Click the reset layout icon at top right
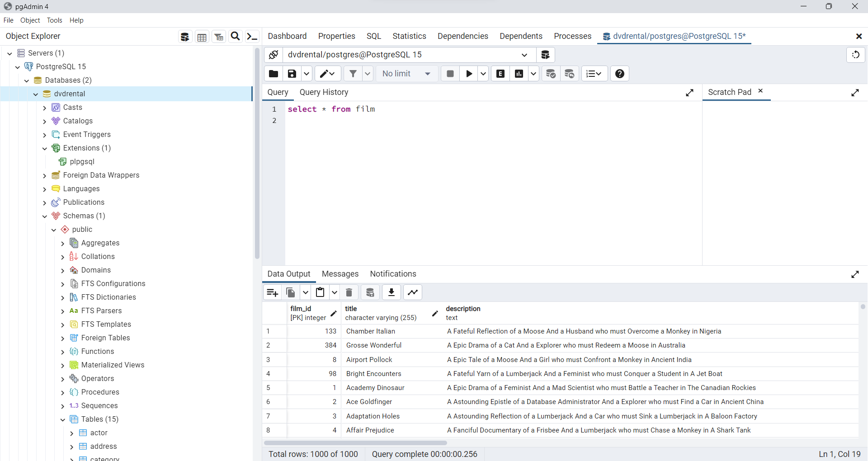Image resolution: width=868 pixels, height=461 pixels. coord(856,55)
